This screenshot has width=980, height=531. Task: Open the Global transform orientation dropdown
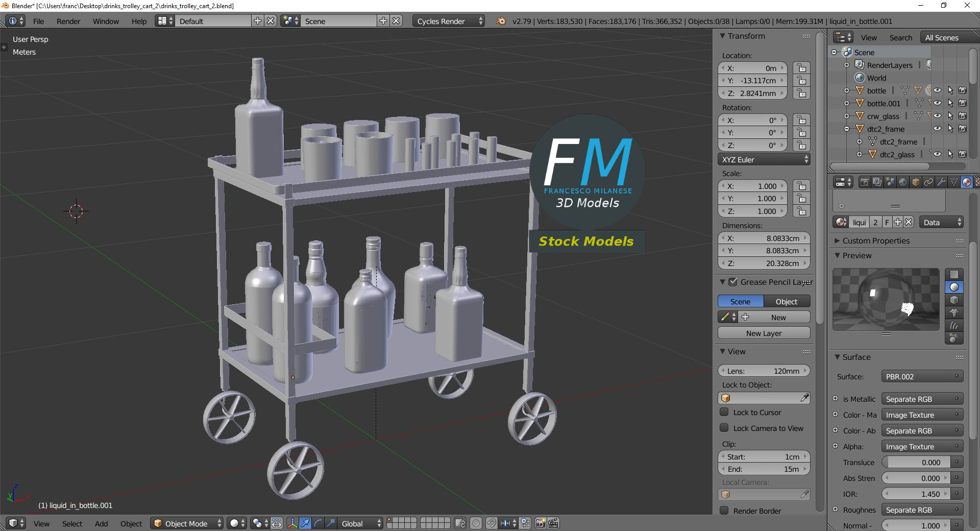coord(361,523)
